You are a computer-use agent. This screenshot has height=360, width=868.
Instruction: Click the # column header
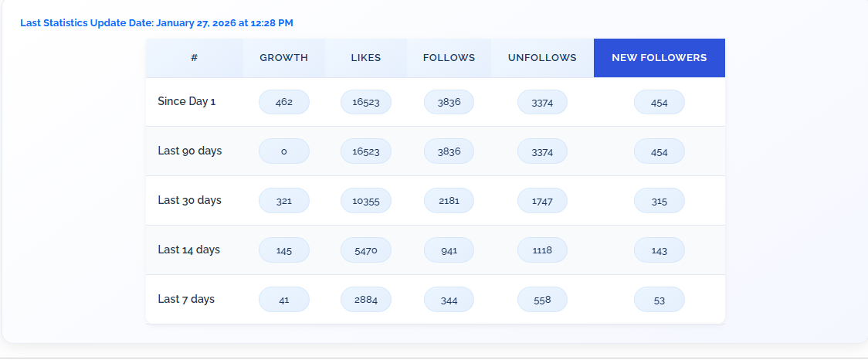click(x=195, y=58)
